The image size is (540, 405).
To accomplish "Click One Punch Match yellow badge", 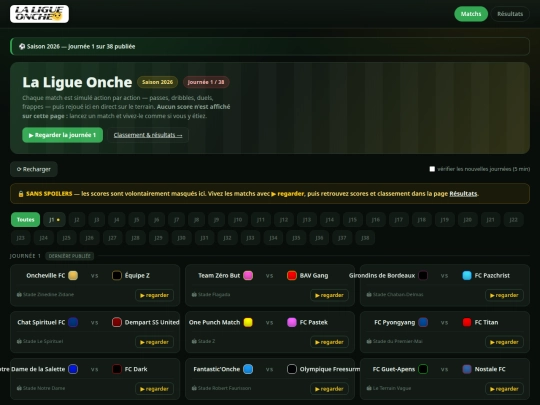I will point(248,322).
